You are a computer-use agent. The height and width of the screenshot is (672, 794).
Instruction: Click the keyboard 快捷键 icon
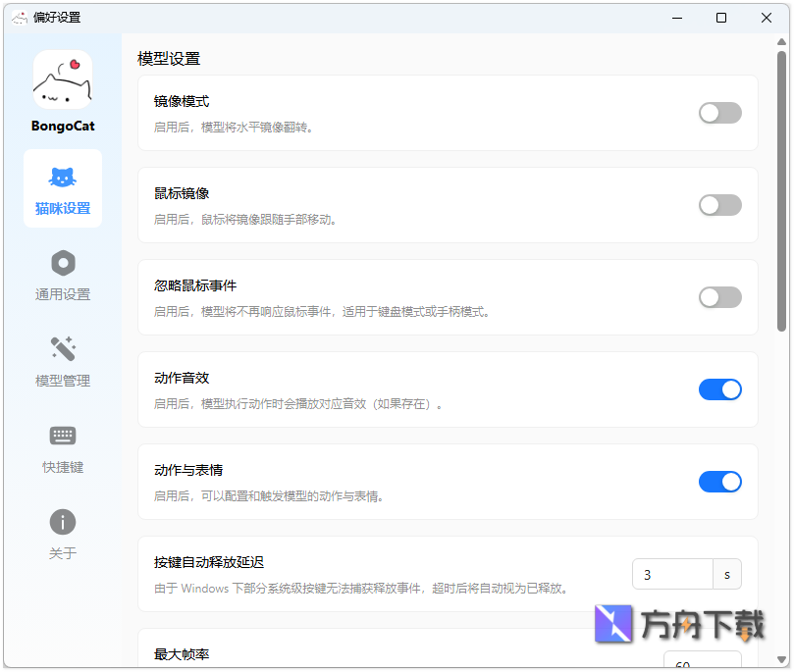pos(62,435)
